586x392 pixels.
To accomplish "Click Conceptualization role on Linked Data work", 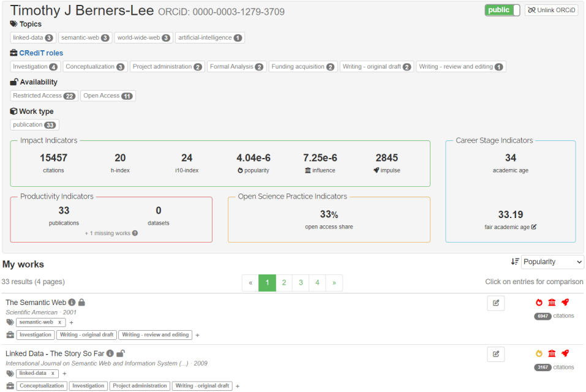I will (x=42, y=386).
